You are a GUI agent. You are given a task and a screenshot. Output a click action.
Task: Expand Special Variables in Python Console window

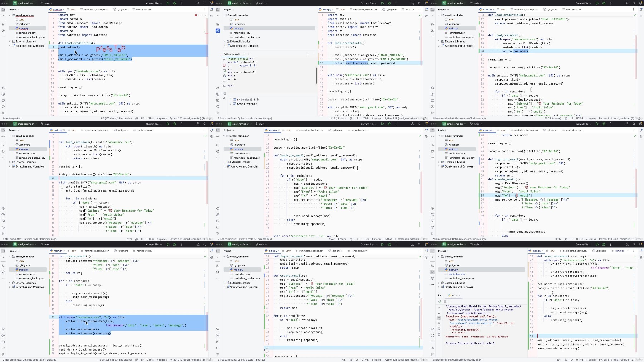231,104
